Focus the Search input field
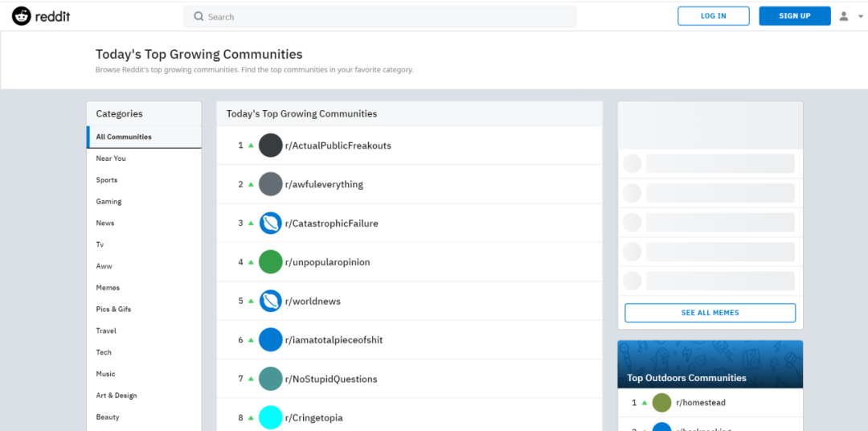Screen dimensions: 868x431 click(x=380, y=17)
